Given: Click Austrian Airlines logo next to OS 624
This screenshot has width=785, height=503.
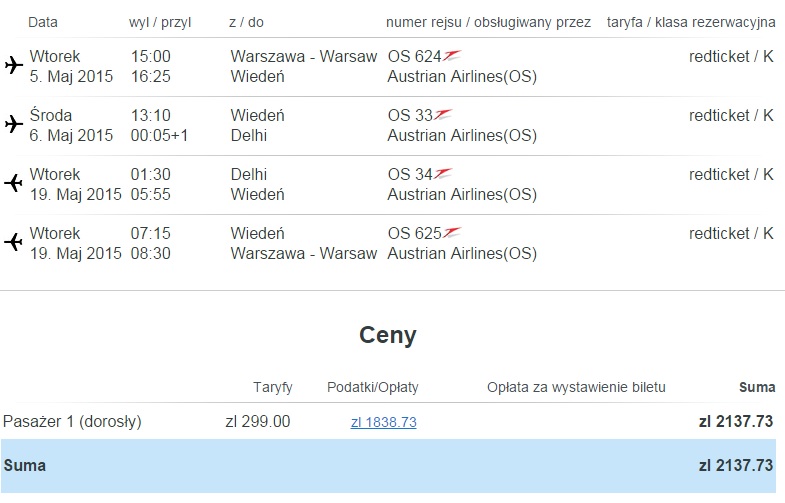Looking at the screenshot, I should 452,56.
